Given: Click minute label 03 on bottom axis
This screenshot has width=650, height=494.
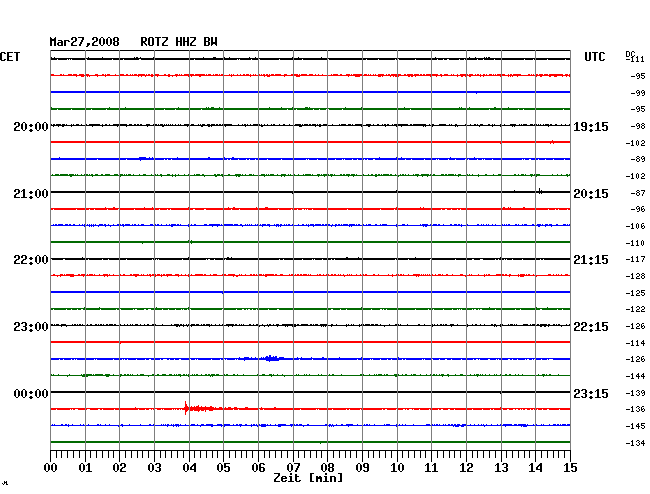Looking at the screenshot, I should pyautogui.click(x=154, y=467).
